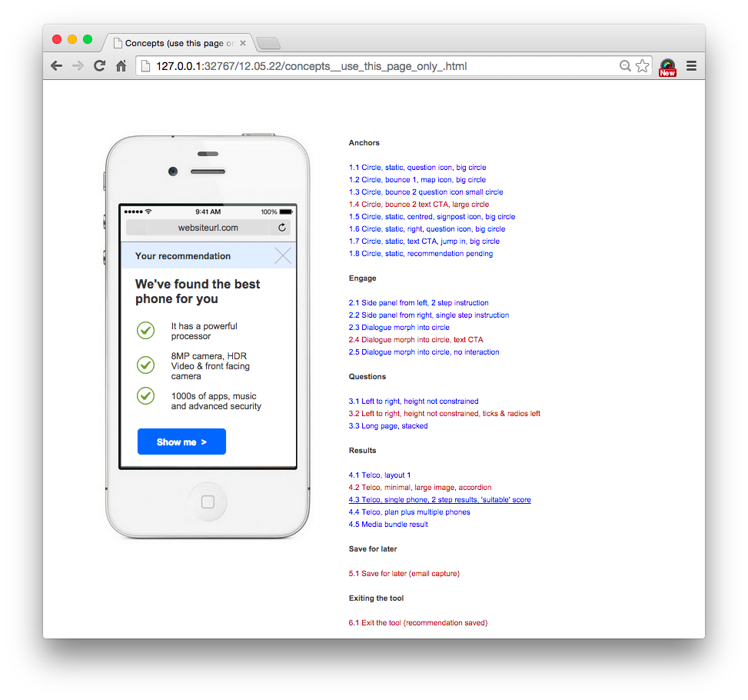This screenshot has height=700, width=748.
Task: Open link 2.3 Dialogue morph into circle
Action: [x=399, y=328]
